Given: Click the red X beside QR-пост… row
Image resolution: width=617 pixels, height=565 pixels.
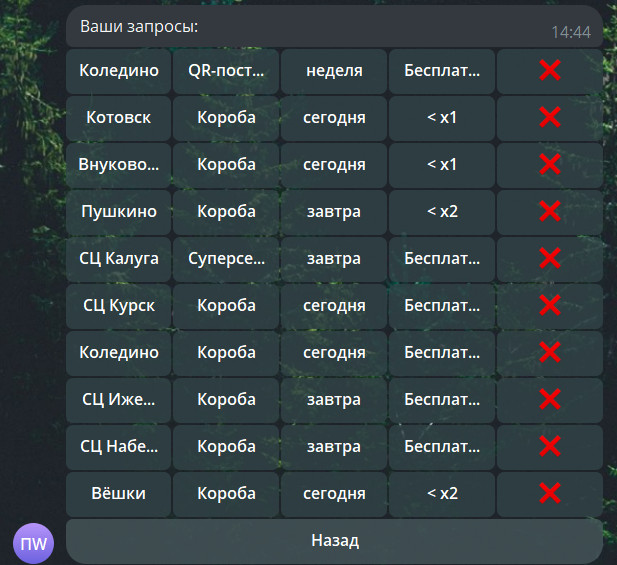Looking at the screenshot, I should pos(549,70).
